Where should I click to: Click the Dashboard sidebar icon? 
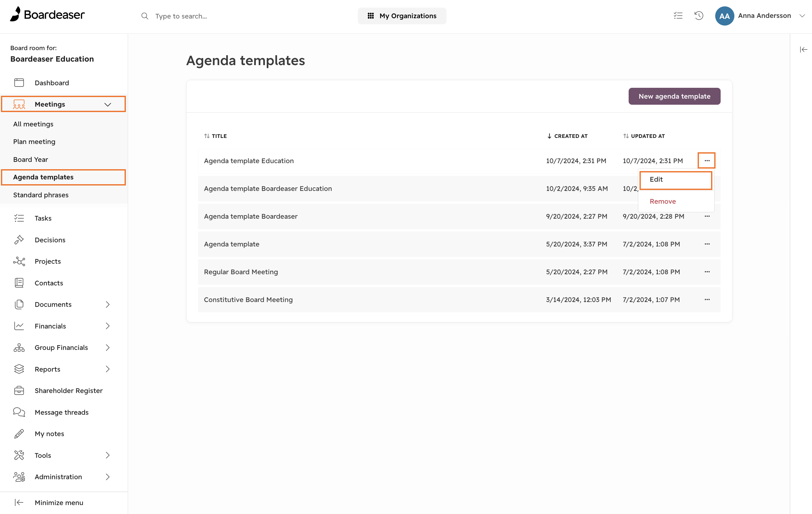click(x=19, y=83)
